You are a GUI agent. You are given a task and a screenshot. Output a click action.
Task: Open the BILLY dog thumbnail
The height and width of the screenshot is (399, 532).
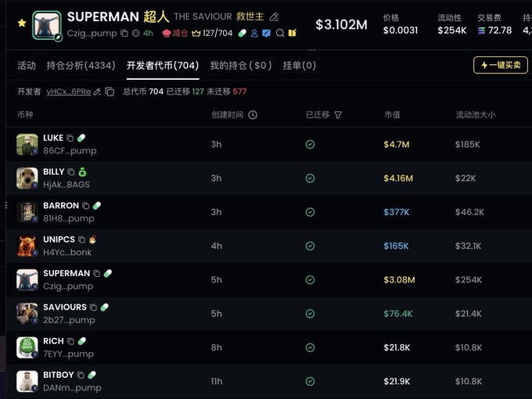coord(27,178)
